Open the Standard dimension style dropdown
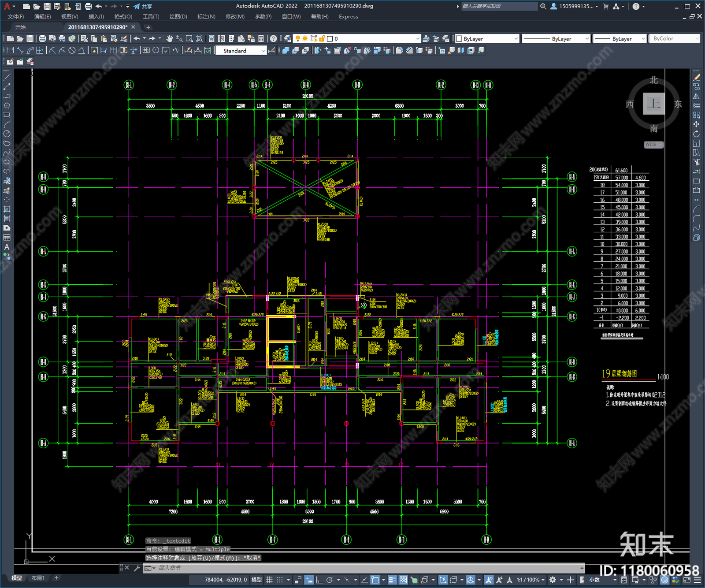The height and width of the screenshot is (588, 705). click(x=241, y=51)
